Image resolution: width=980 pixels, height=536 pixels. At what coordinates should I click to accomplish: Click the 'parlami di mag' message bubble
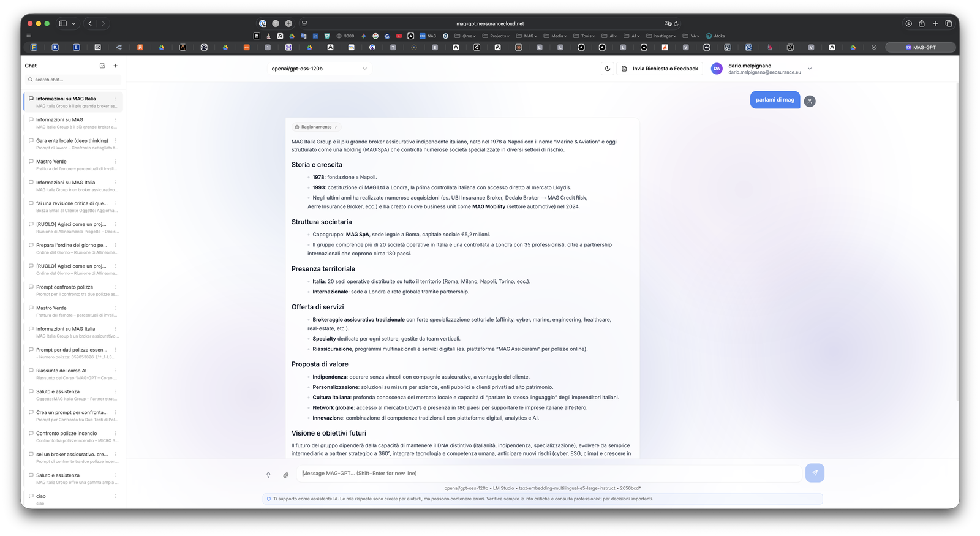pos(775,100)
